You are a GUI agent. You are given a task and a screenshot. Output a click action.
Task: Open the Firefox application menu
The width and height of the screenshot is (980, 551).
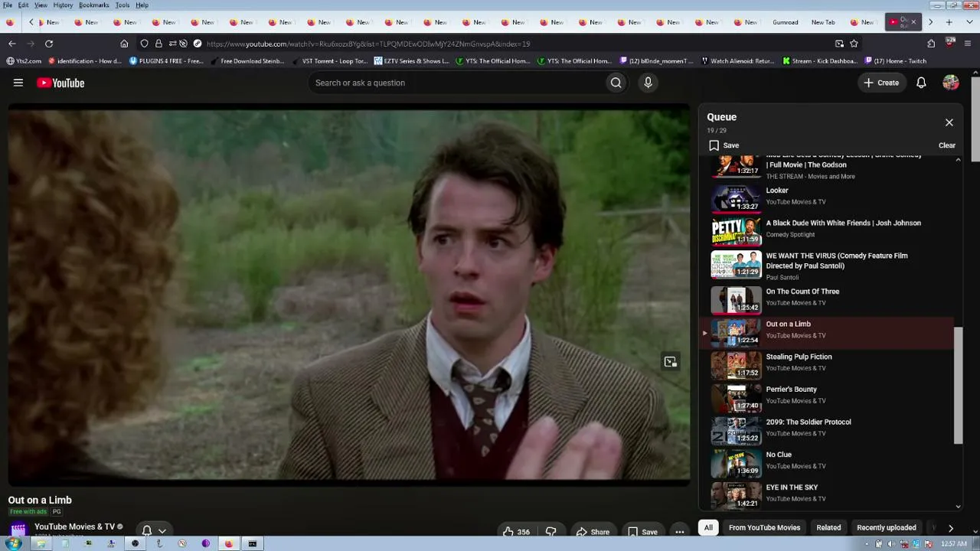969,44
